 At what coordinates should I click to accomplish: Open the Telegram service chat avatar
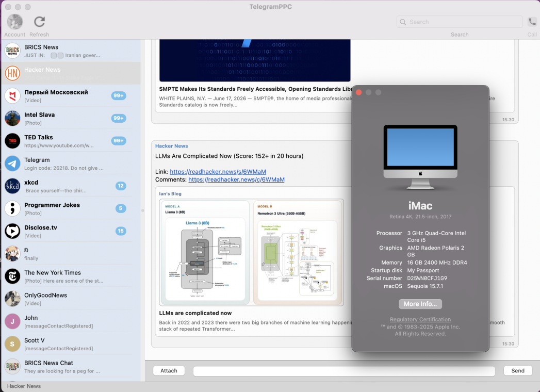[12, 164]
